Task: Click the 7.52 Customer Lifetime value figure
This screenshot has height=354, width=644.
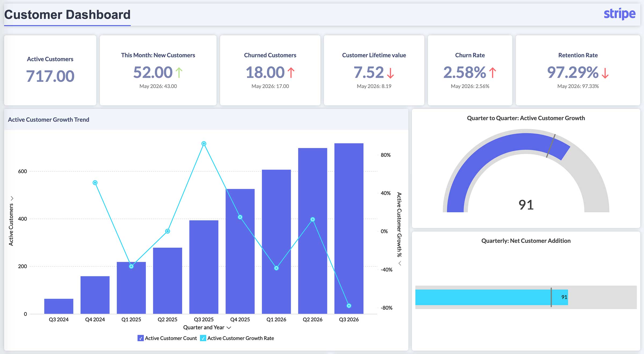Action: 369,73
